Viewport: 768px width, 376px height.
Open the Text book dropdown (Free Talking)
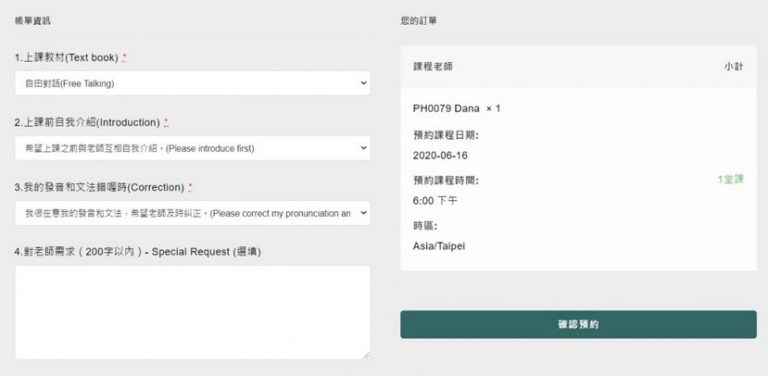point(192,83)
